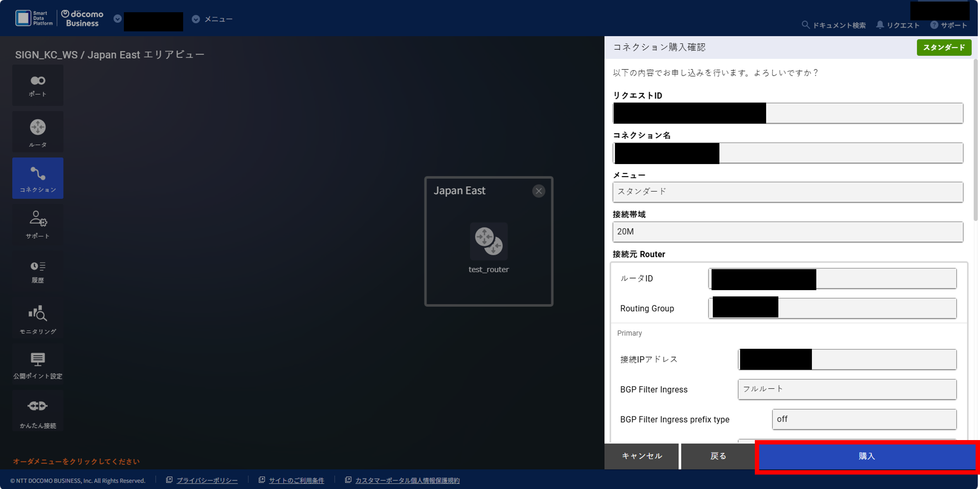Open the 公開ポイント設定 sidebar item
980x489 pixels.
coord(38,364)
